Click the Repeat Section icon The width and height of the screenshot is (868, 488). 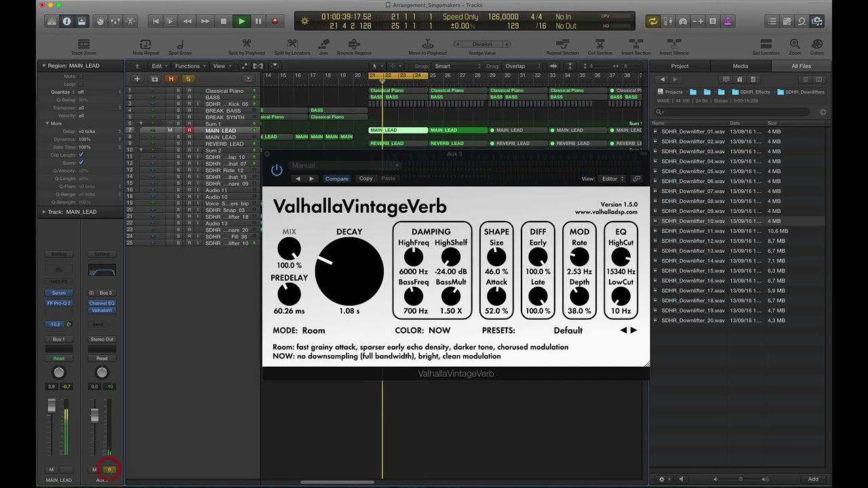pyautogui.click(x=563, y=45)
